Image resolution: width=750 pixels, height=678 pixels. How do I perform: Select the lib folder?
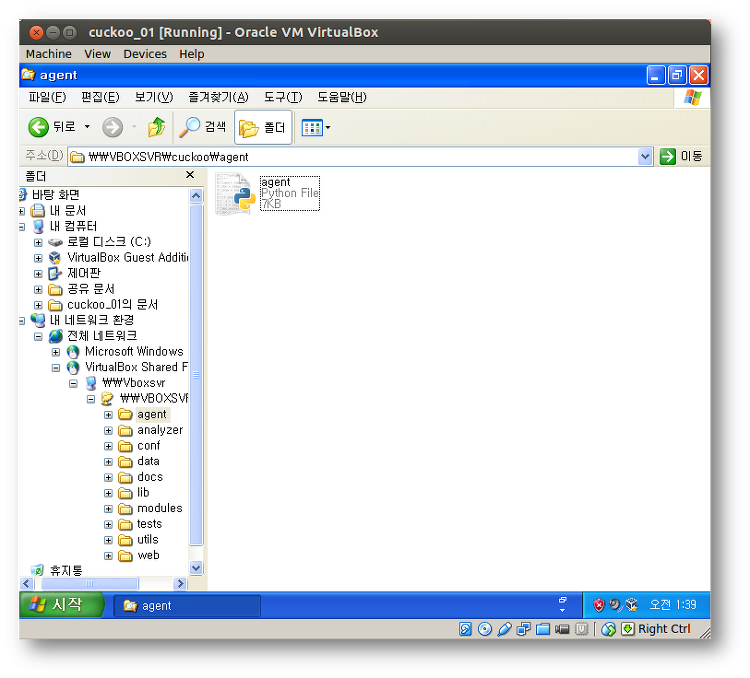[x=143, y=492]
